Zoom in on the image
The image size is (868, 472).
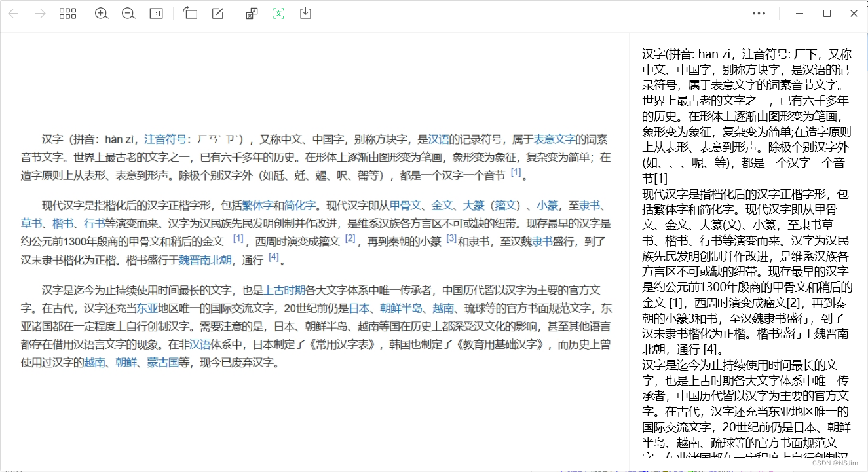click(x=102, y=13)
